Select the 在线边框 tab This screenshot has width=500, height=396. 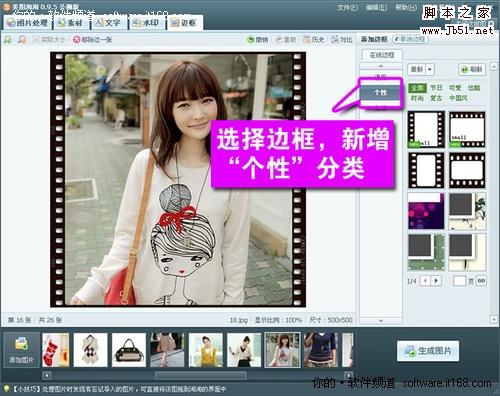click(382, 55)
